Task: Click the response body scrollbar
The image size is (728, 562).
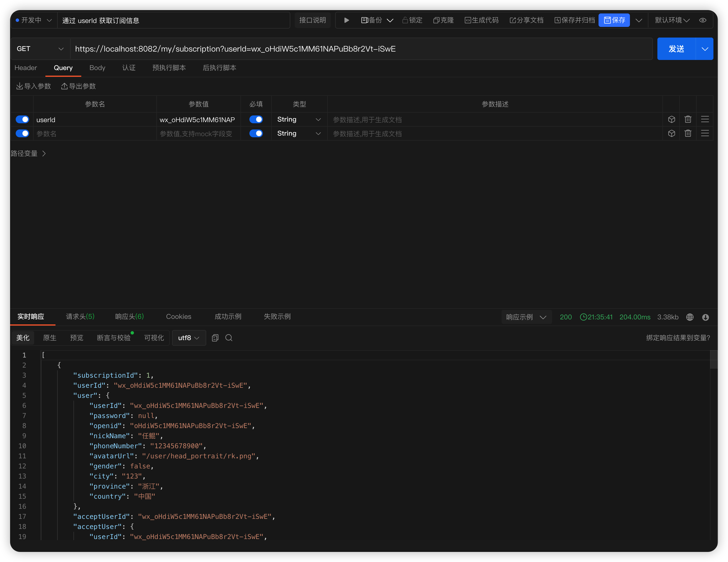Action: [x=713, y=359]
